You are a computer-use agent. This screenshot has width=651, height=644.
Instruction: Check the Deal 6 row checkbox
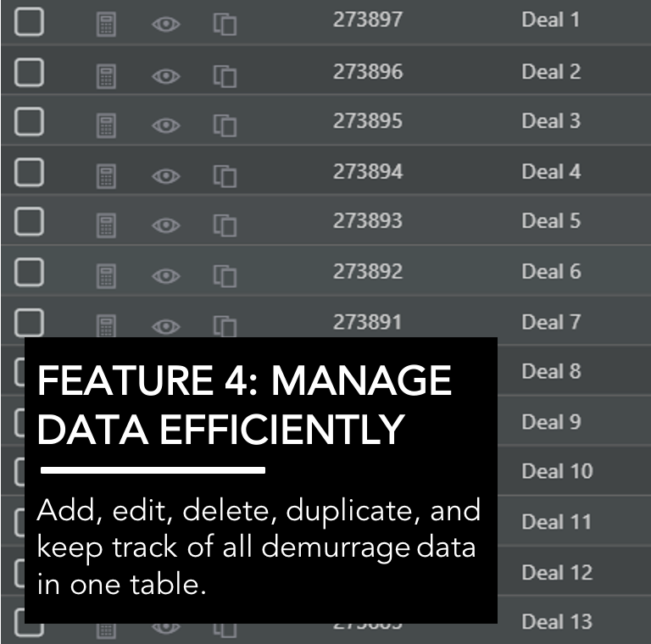point(29,272)
